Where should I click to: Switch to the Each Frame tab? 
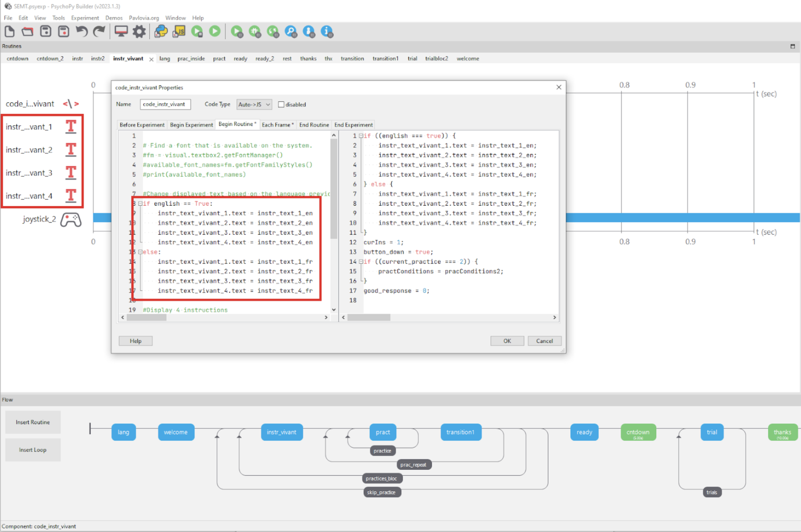[x=277, y=124]
